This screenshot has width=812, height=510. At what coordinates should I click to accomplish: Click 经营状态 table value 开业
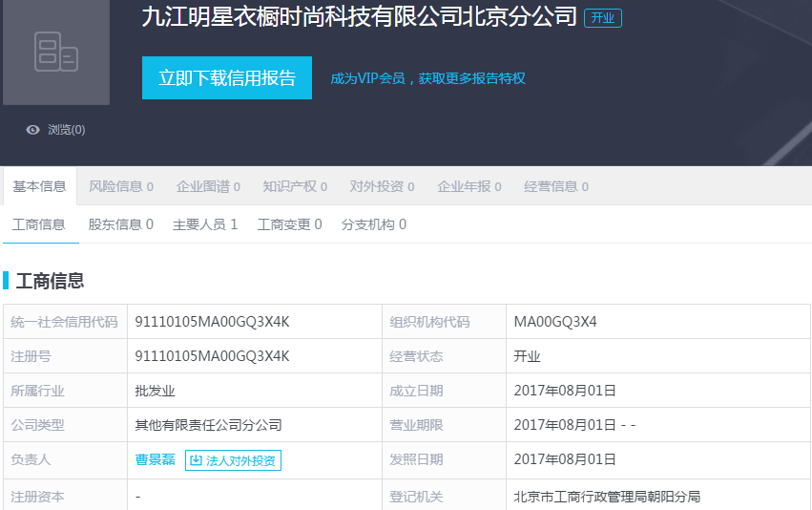pos(527,356)
